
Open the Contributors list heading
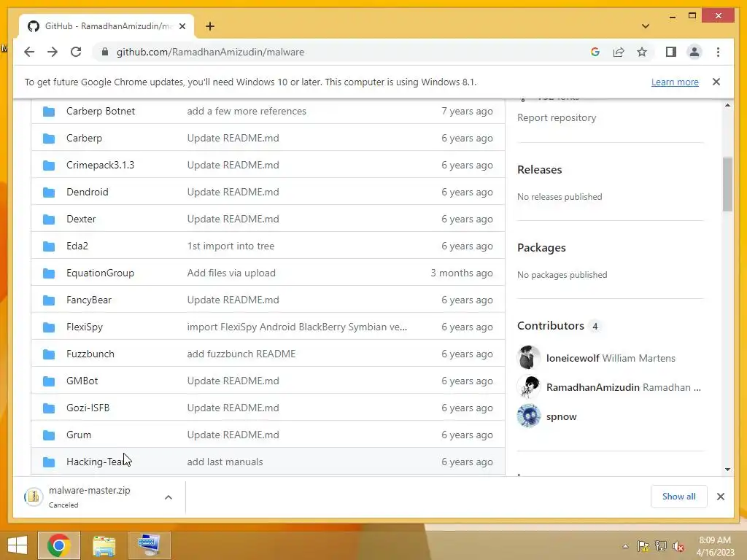click(550, 326)
